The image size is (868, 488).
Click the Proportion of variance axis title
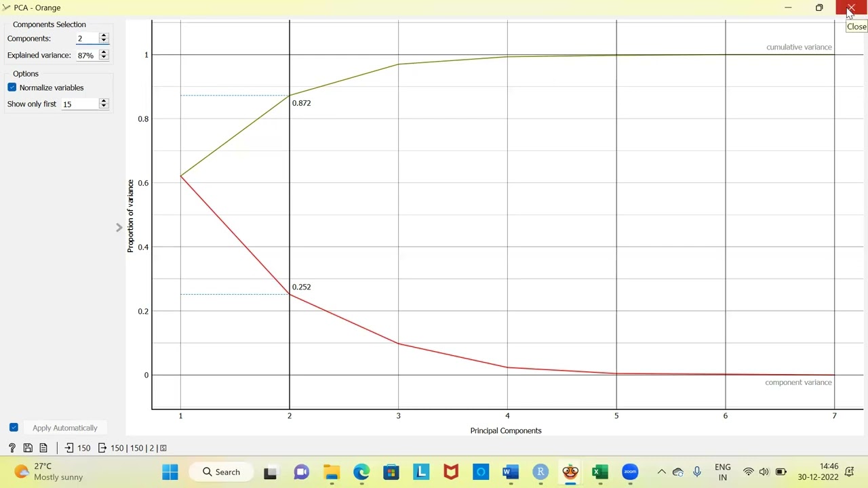pos(130,216)
